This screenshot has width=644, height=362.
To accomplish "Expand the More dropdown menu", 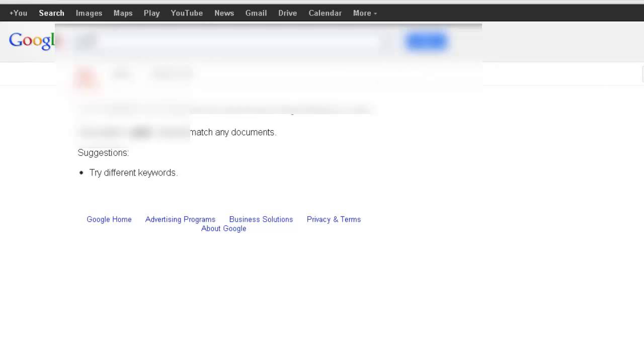I will tap(365, 13).
